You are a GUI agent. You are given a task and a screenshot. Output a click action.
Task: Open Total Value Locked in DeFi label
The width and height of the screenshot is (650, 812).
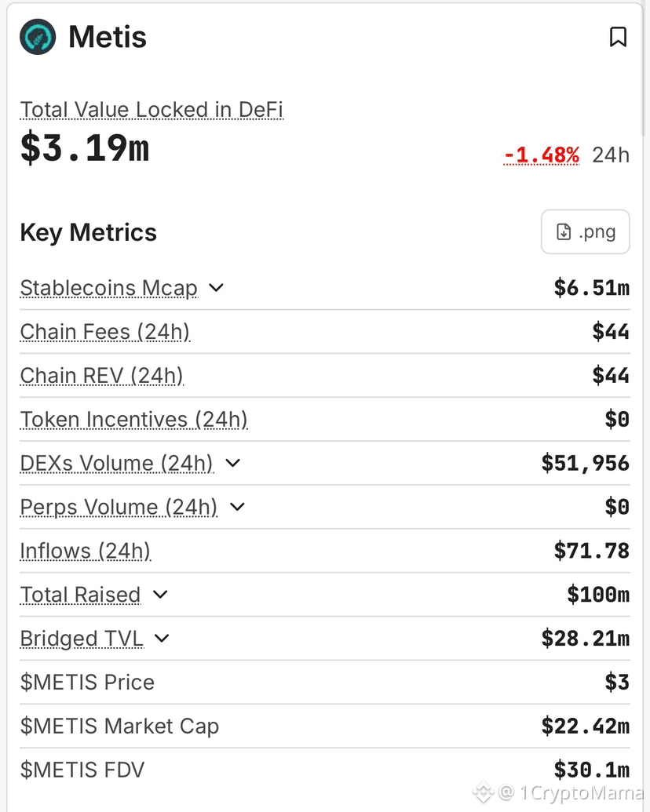[x=152, y=110]
